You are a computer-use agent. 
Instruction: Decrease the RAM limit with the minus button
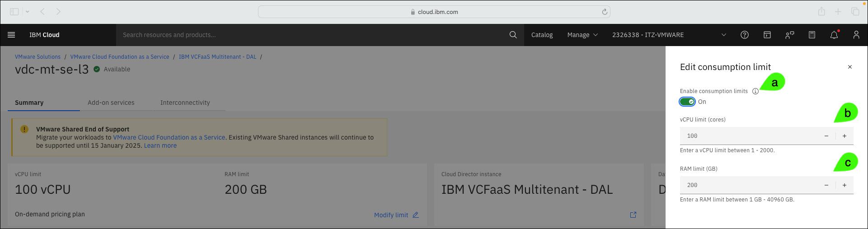click(826, 185)
